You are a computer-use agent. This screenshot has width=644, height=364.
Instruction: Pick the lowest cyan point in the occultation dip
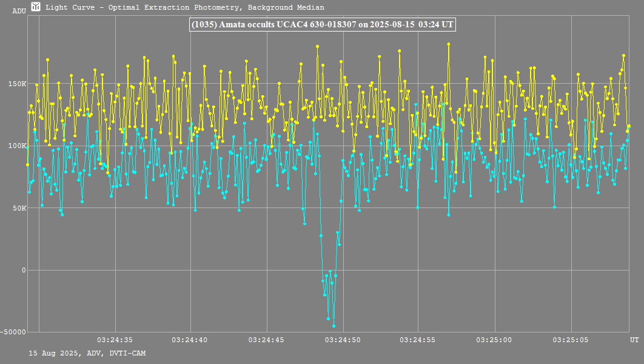tap(334, 326)
